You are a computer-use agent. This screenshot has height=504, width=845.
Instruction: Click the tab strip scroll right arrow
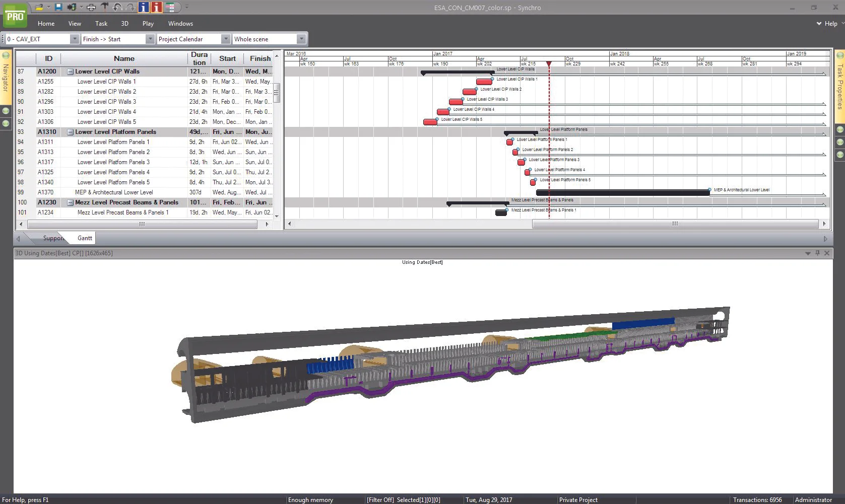click(x=825, y=239)
